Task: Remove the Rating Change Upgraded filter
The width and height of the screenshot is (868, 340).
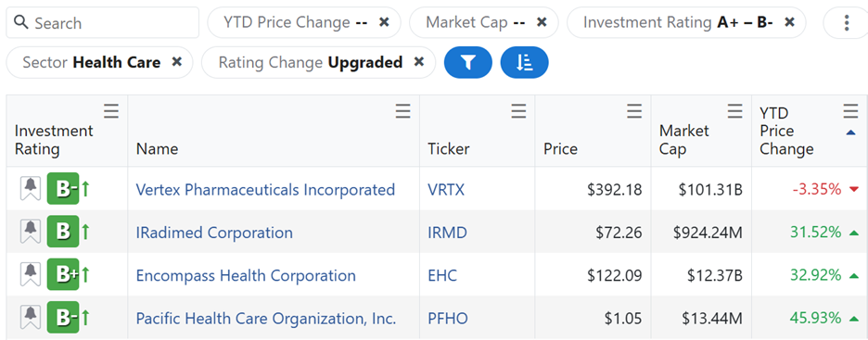Action: click(x=419, y=62)
